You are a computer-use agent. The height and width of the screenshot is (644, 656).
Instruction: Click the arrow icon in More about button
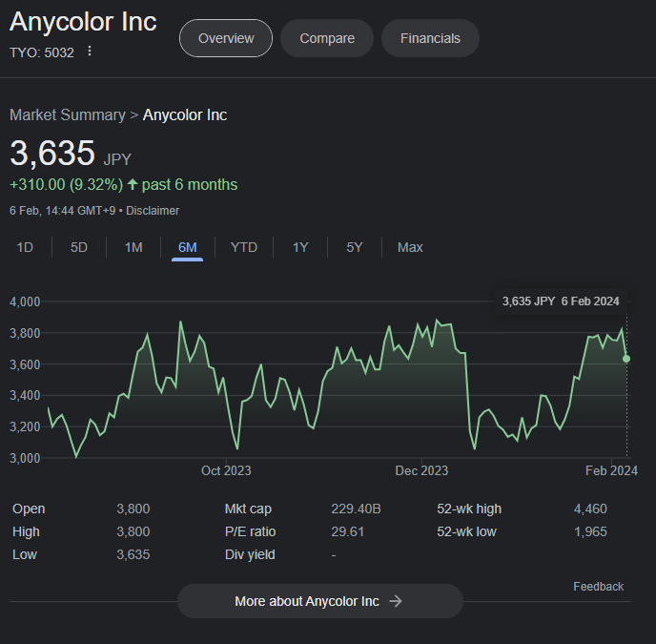pyautogui.click(x=396, y=601)
